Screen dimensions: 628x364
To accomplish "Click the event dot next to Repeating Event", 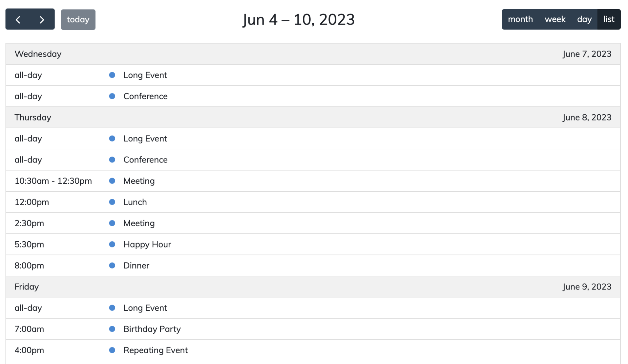I will click(112, 350).
